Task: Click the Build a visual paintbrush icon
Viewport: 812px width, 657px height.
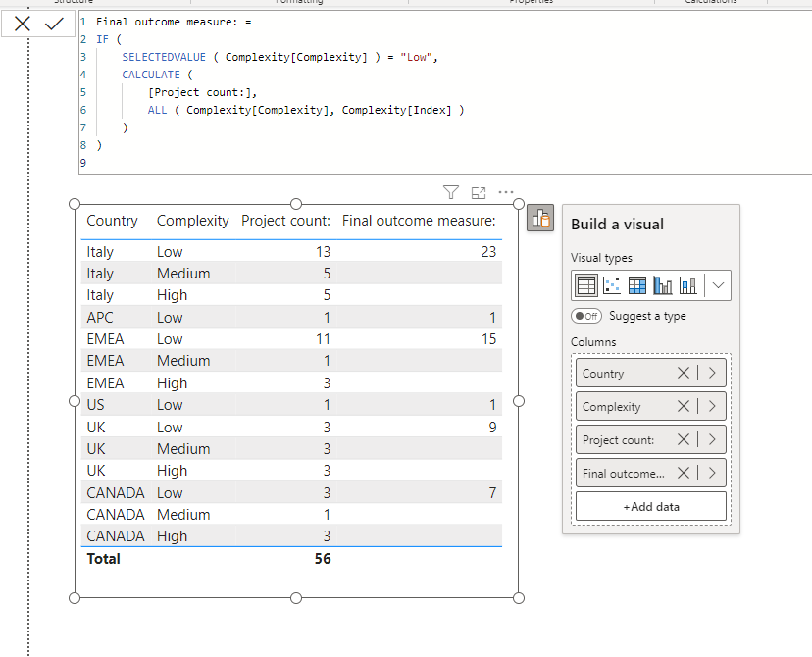Action: tap(540, 218)
